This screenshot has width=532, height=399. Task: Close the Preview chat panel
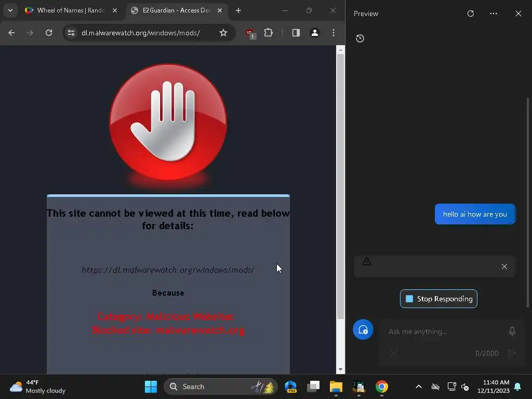point(518,14)
